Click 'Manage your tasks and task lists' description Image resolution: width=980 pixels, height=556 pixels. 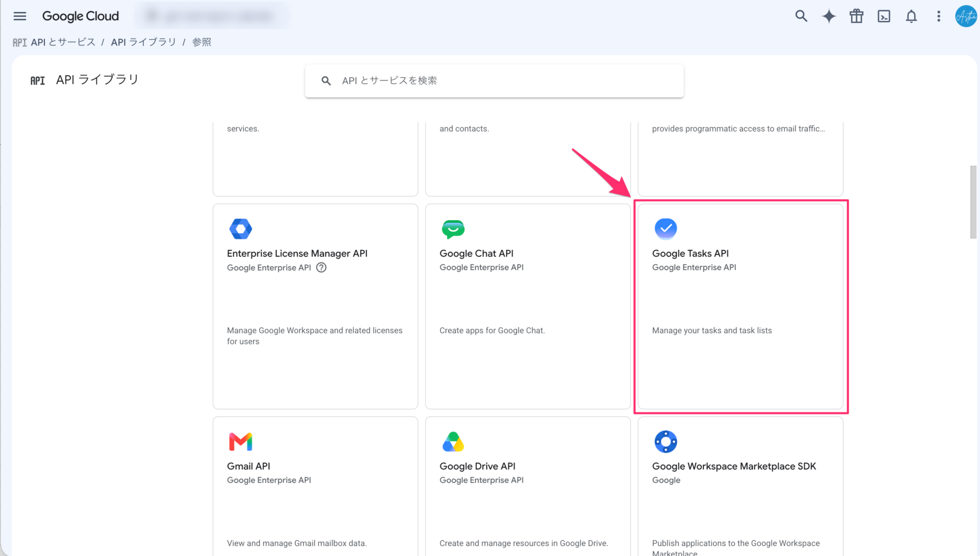pyautogui.click(x=712, y=330)
